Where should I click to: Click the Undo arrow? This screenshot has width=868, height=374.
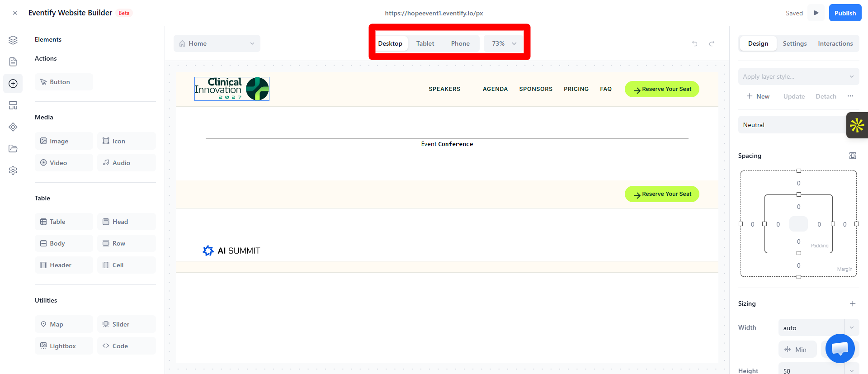695,43
